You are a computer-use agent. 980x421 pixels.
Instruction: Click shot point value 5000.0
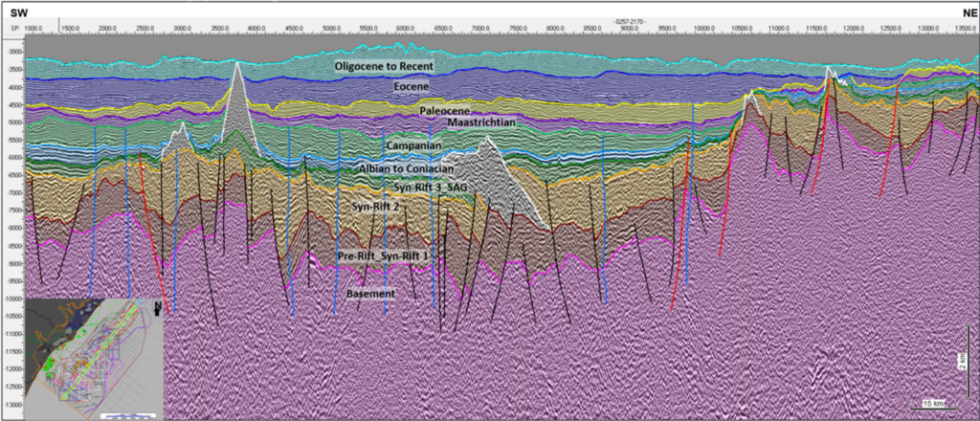331,29
